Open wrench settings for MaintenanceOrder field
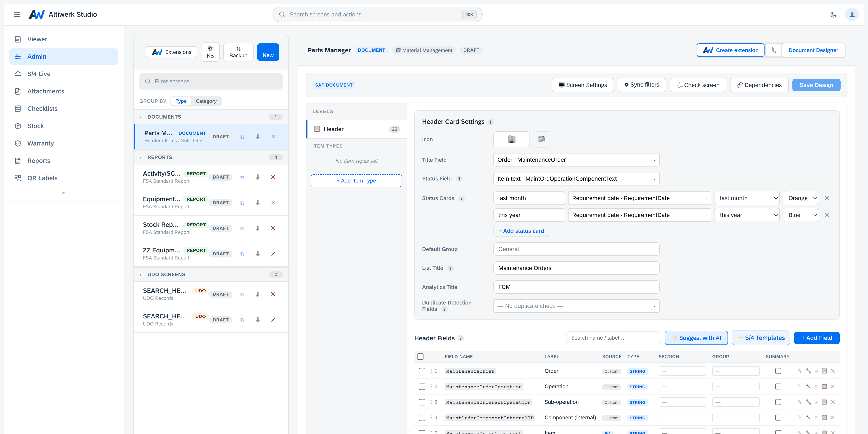The height and width of the screenshot is (434, 868). coord(808,371)
